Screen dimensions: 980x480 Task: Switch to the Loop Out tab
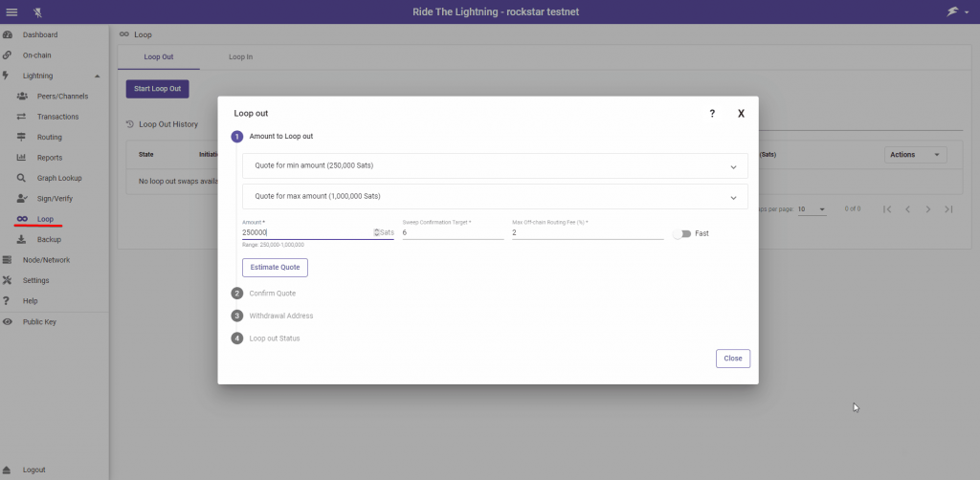pos(159,56)
